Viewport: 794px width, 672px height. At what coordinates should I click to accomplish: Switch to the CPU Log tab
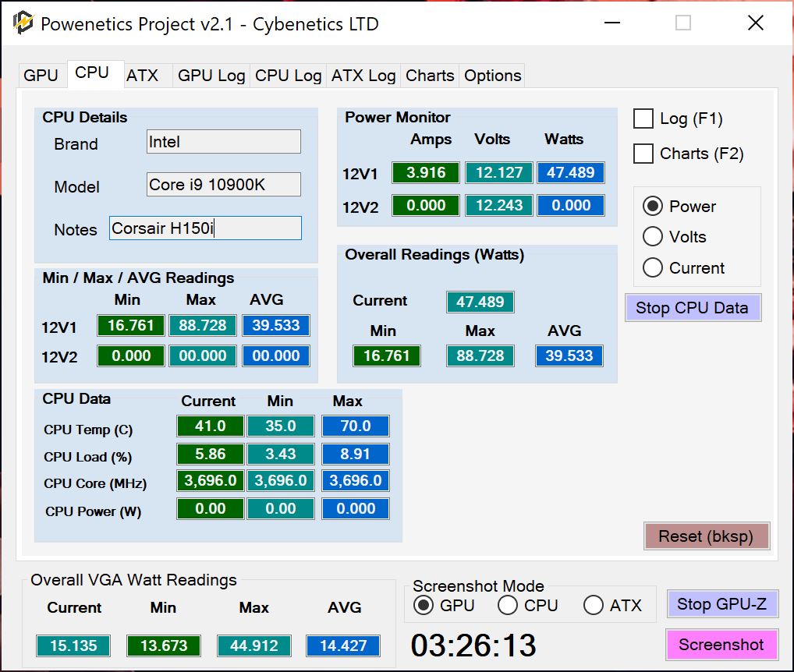click(x=288, y=76)
